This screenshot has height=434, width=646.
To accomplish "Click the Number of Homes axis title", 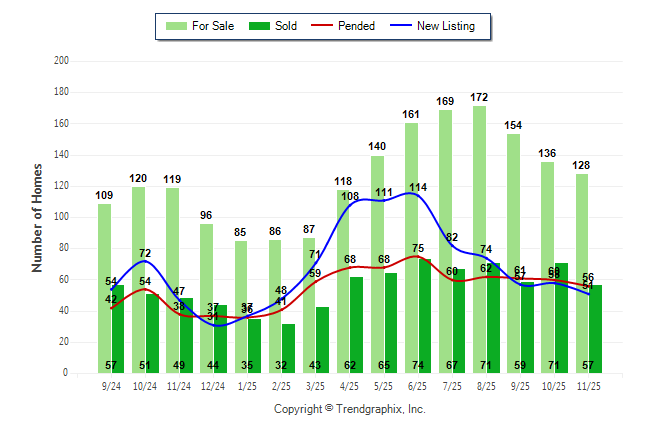I will 38,217.
